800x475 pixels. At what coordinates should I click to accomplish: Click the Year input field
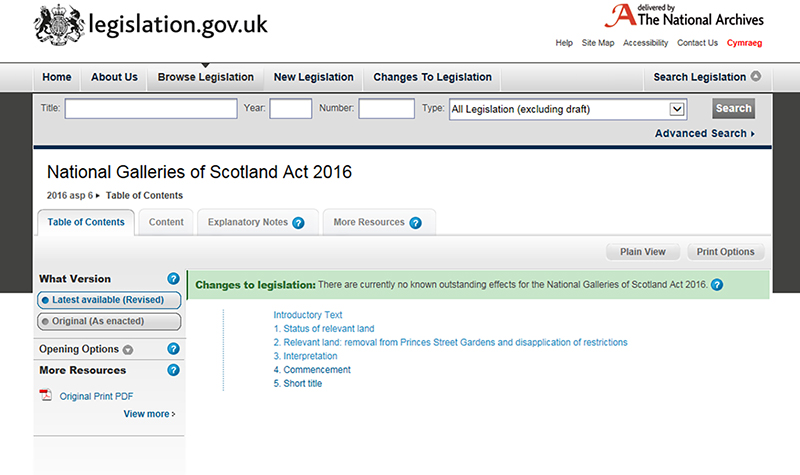point(291,109)
